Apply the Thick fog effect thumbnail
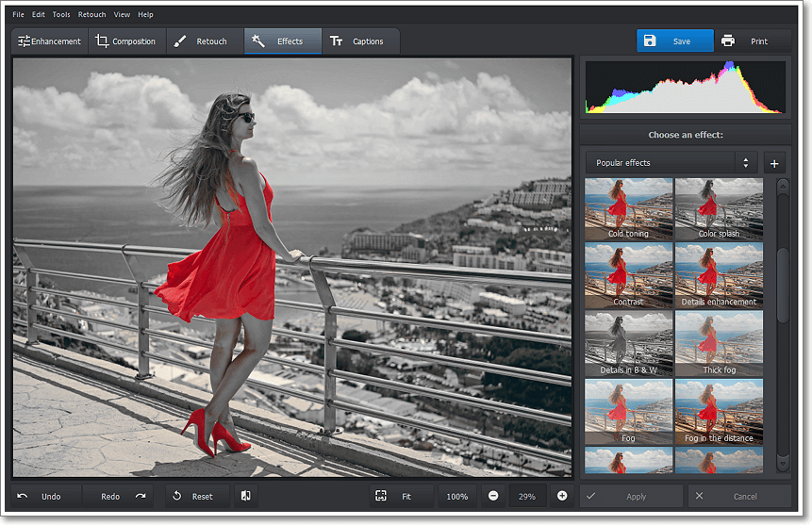 (x=719, y=344)
